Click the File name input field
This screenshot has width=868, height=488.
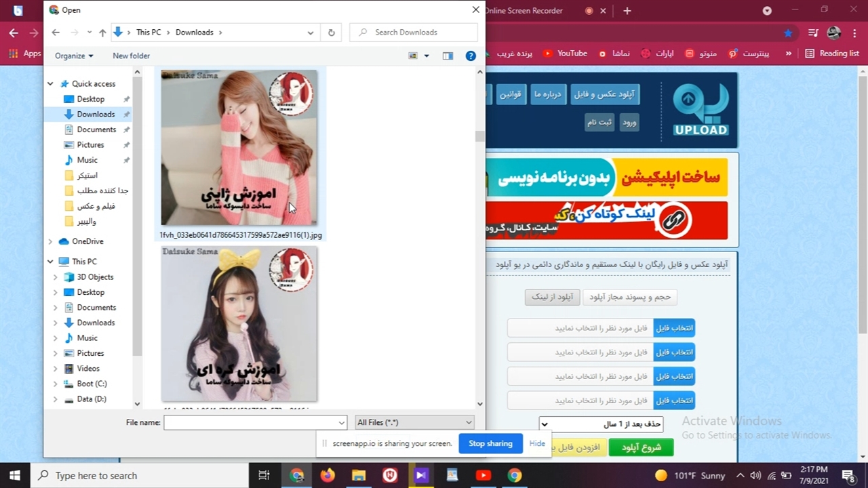tap(251, 422)
